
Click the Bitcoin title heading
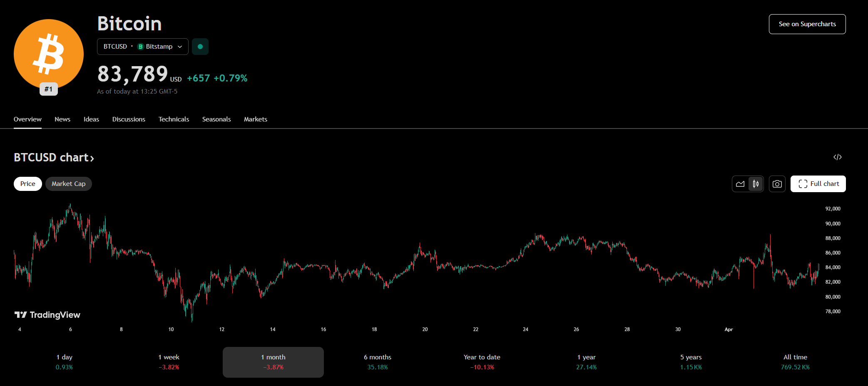[x=129, y=24]
